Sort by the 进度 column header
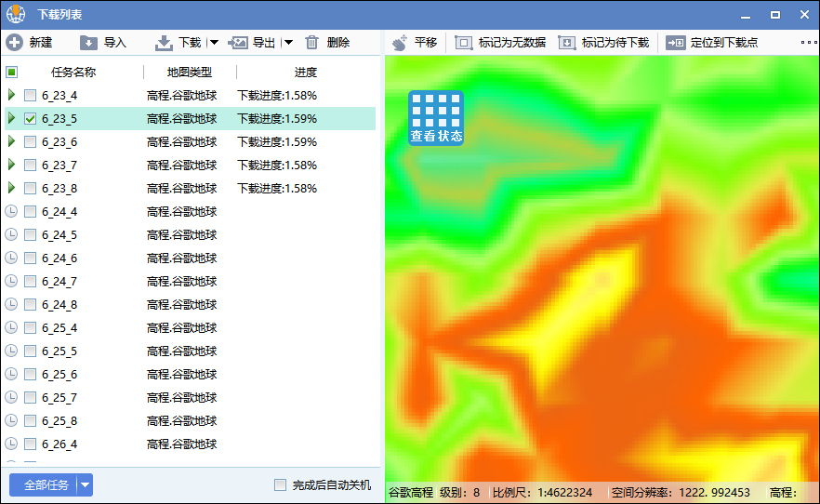Viewport: 820px width, 504px height. point(305,73)
